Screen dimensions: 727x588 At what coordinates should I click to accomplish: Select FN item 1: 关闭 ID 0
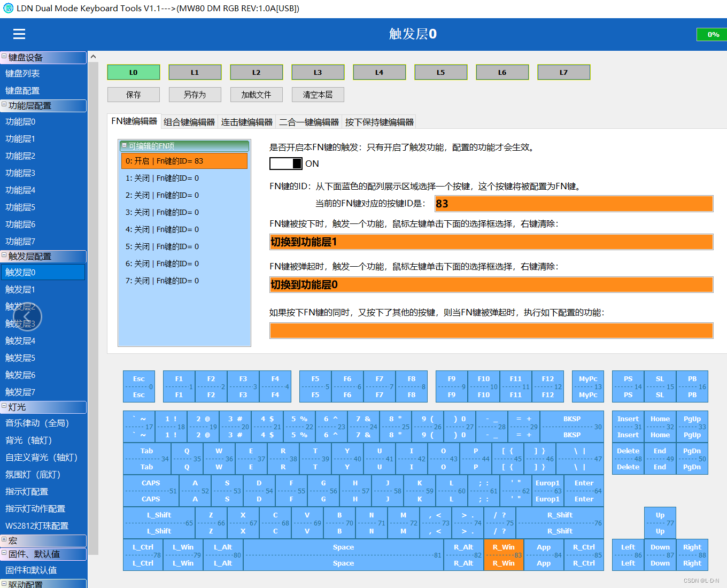pyautogui.click(x=184, y=178)
